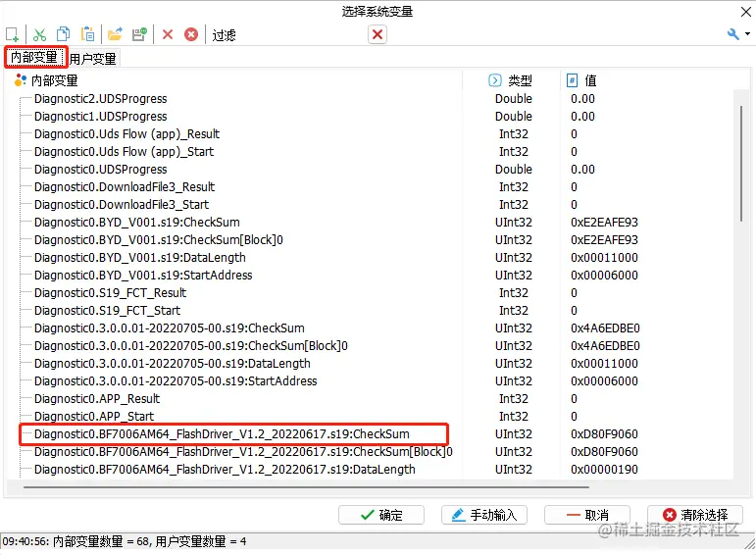Screen dimensions: 756x555
Task: Select BYD_V001.s19:DataLength row
Action: 140,258
